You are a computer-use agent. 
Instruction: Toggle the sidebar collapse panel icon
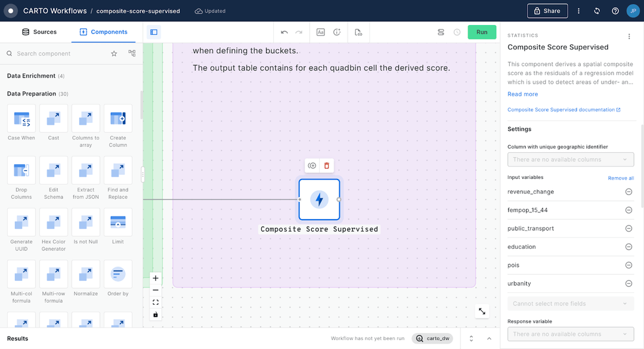pyautogui.click(x=154, y=32)
